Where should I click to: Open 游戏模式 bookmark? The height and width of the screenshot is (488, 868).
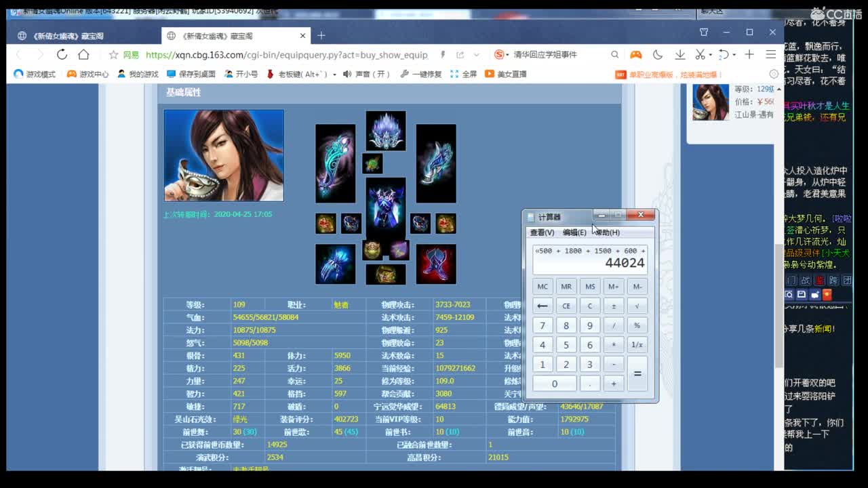tap(35, 74)
